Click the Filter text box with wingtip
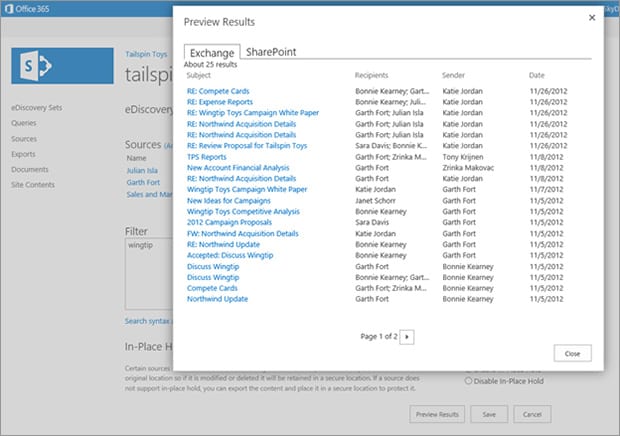The image size is (620, 436). tap(149, 274)
